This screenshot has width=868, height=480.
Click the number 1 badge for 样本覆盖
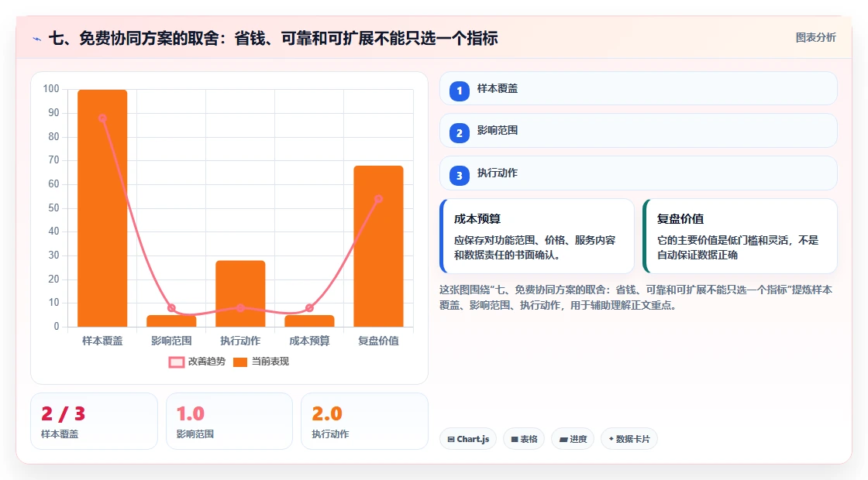click(x=460, y=91)
